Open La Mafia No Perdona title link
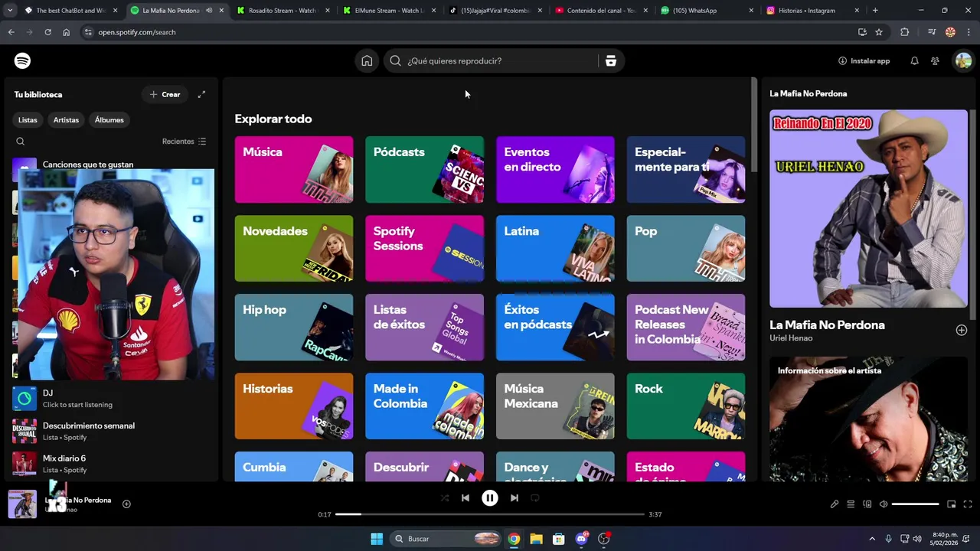The image size is (980, 551). pyautogui.click(x=827, y=324)
